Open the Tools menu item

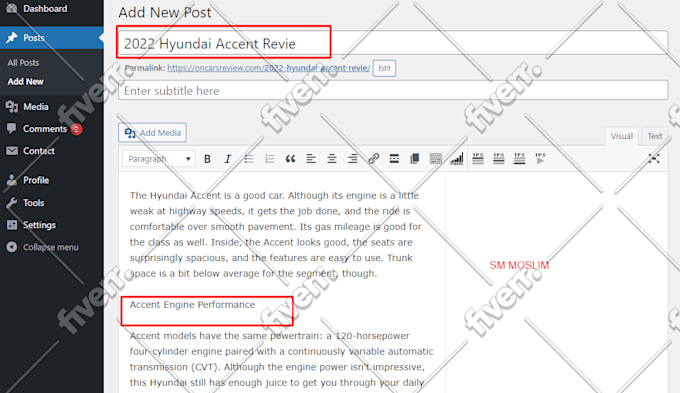point(33,203)
